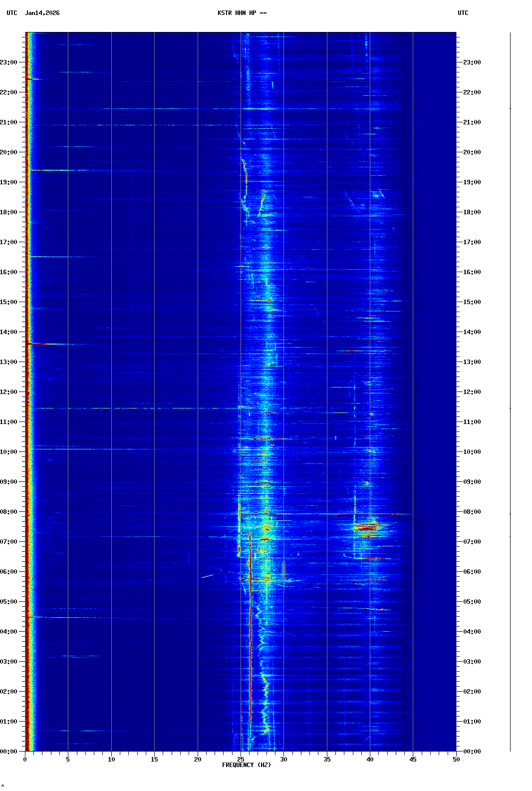Click the KSTR HHN HP title text

coord(242,13)
